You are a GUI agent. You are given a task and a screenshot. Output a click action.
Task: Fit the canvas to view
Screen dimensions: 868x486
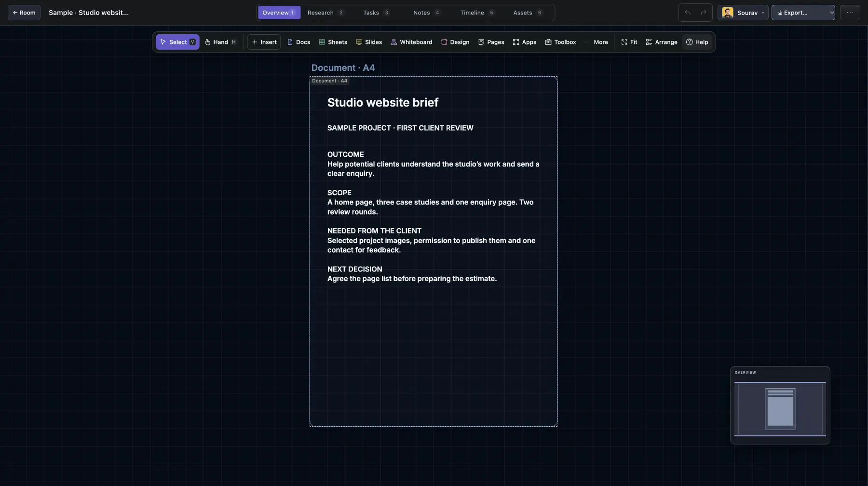(x=629, y=42)
